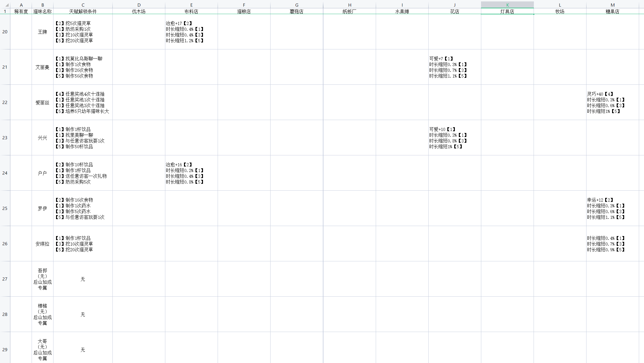Select row 20 header number
This screenshot has width=644, height=363.
click(5, 32)
